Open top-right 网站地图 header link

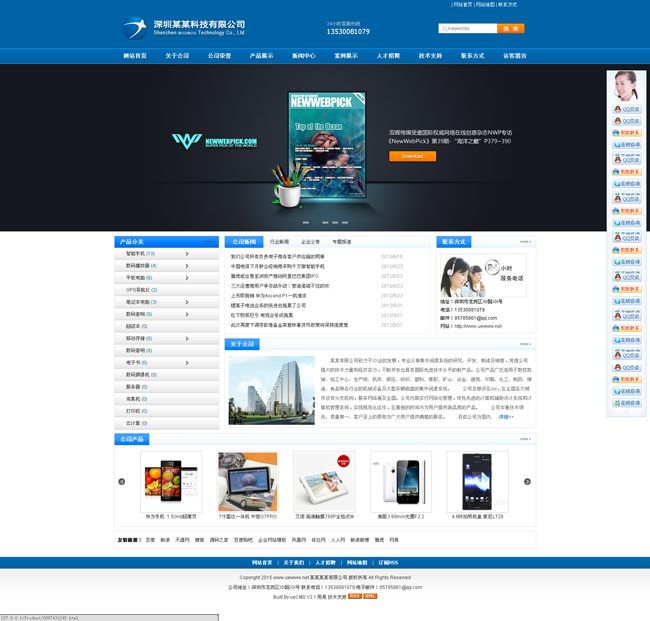(485, 5)
